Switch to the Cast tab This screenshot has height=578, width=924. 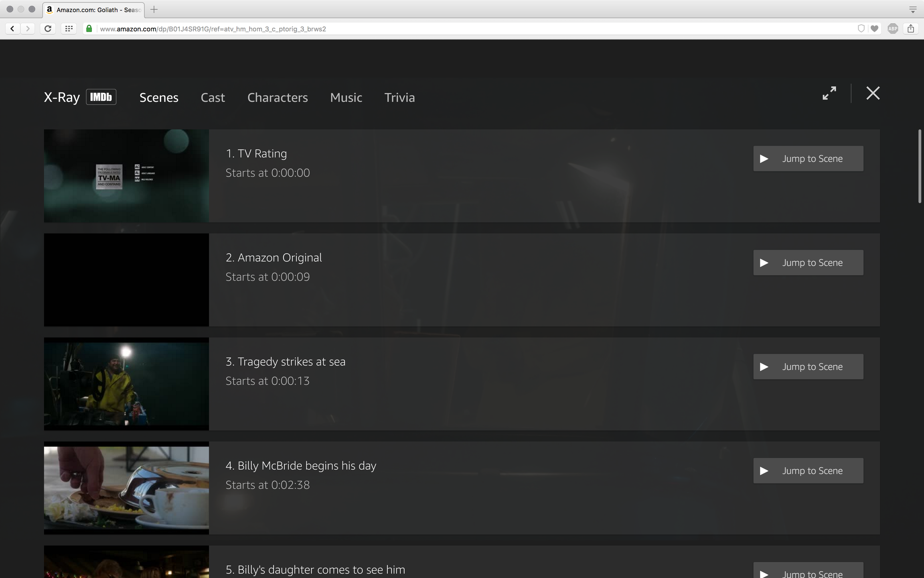[213, 98]
